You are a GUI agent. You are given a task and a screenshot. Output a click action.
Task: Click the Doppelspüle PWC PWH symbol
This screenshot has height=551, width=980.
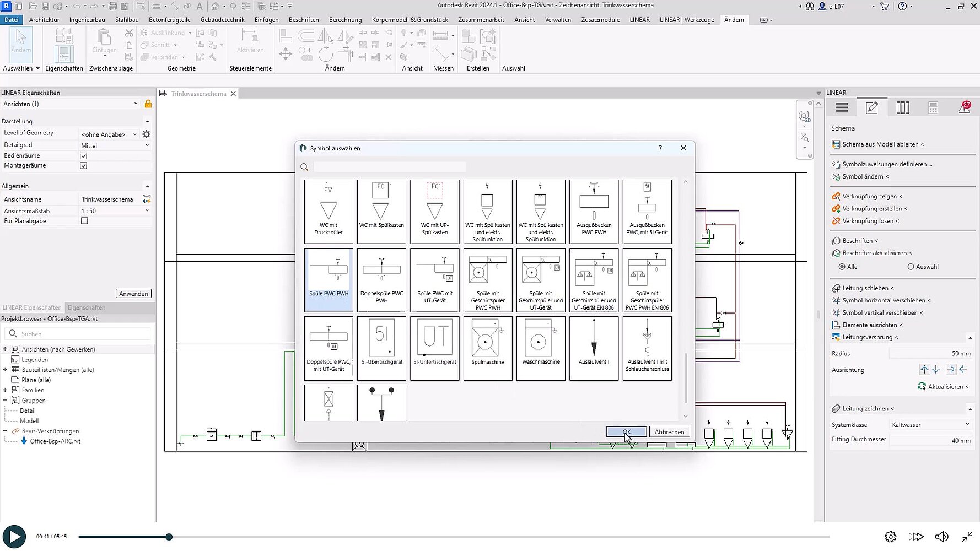[x=381, y=280]
